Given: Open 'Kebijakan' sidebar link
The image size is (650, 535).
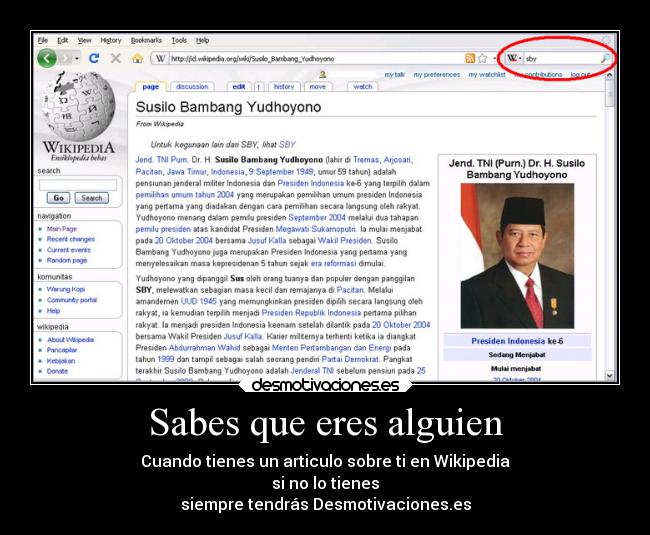Looking at the screenshot, I should (61, 361).
